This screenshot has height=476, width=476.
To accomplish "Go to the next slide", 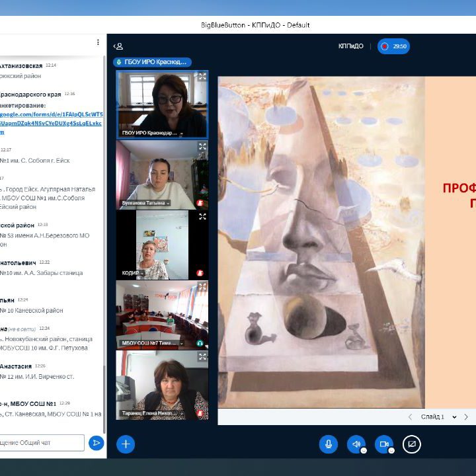I will (x=466, y=417).
